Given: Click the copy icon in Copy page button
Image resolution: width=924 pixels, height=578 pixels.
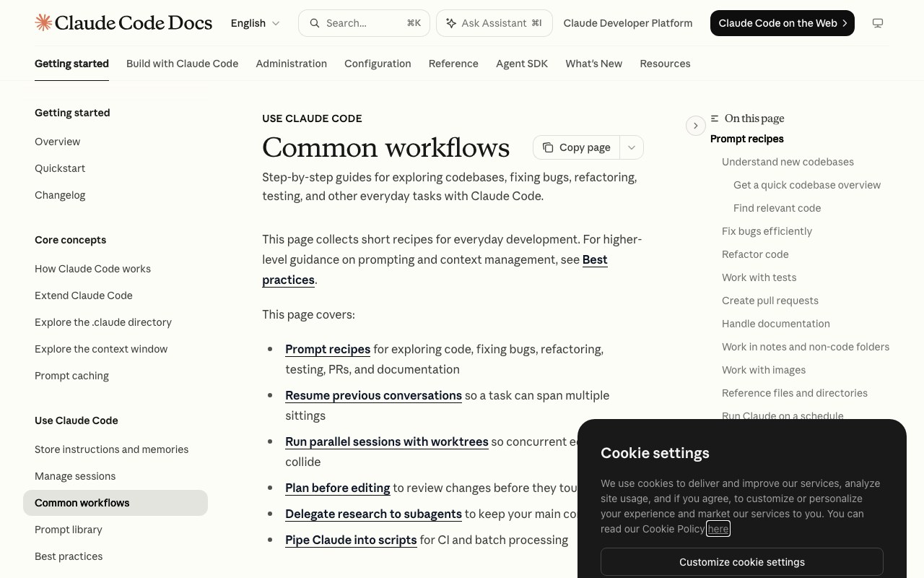Looking at the screenshot, I should pos(548,147).
